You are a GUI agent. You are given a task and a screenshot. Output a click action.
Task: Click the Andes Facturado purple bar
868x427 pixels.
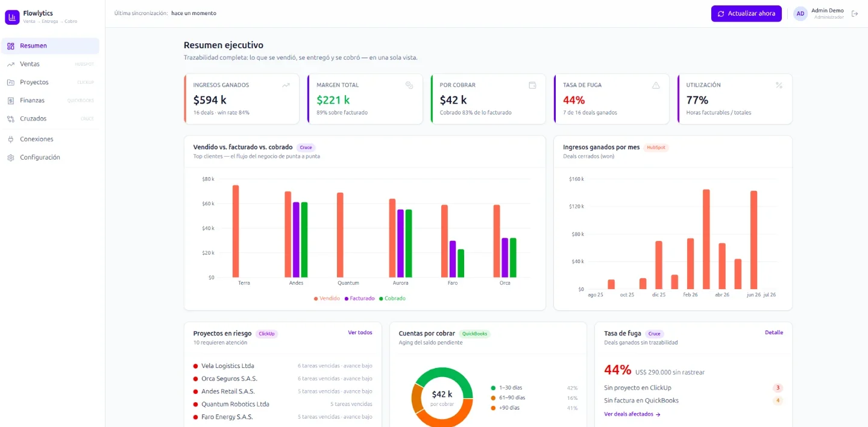(x=296, y=240)
